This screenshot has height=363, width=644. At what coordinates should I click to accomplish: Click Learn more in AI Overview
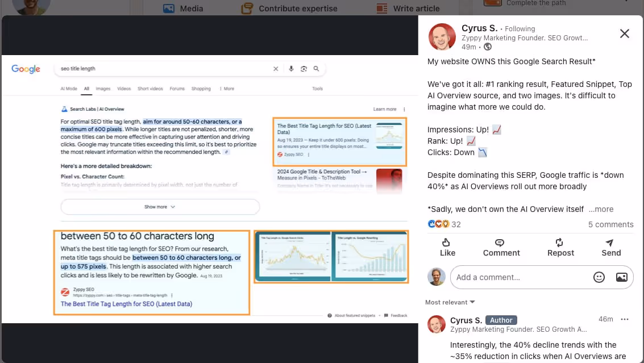coord(385,109)
